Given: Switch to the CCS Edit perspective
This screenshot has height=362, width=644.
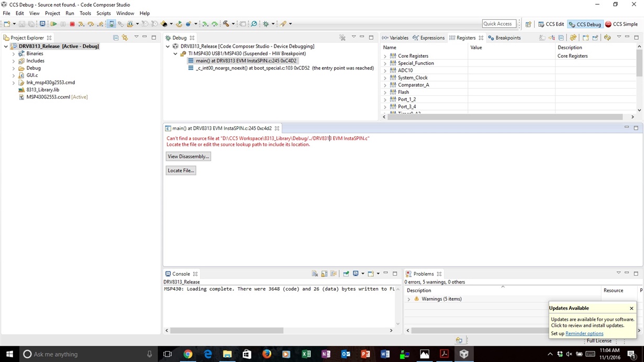Looking at the screenshot, I should click(551, 24).
